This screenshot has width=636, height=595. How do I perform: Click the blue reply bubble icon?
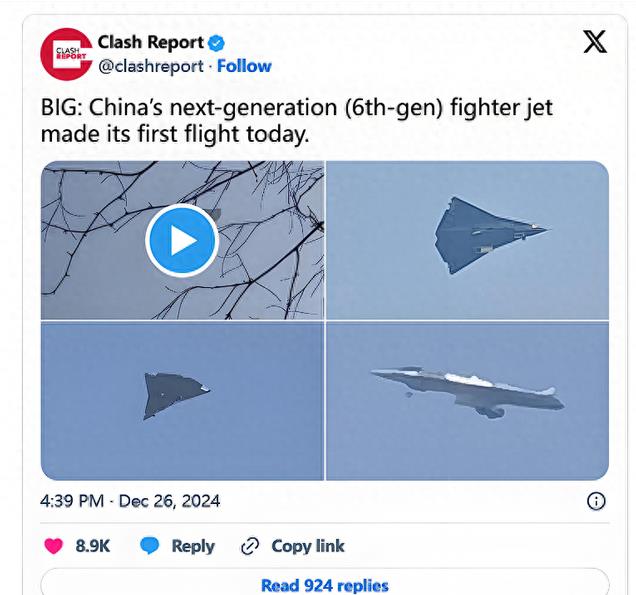(x=150, y=546)
